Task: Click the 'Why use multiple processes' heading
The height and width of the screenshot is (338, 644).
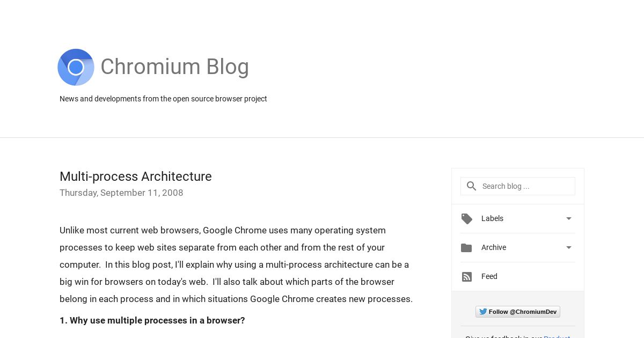Action: 152,320
